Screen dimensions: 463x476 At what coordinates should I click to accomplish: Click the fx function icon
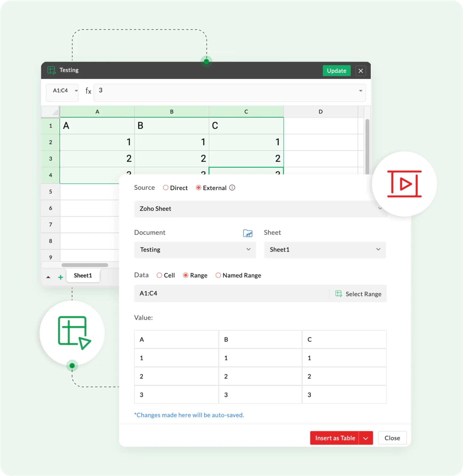[x=88, y=91]
